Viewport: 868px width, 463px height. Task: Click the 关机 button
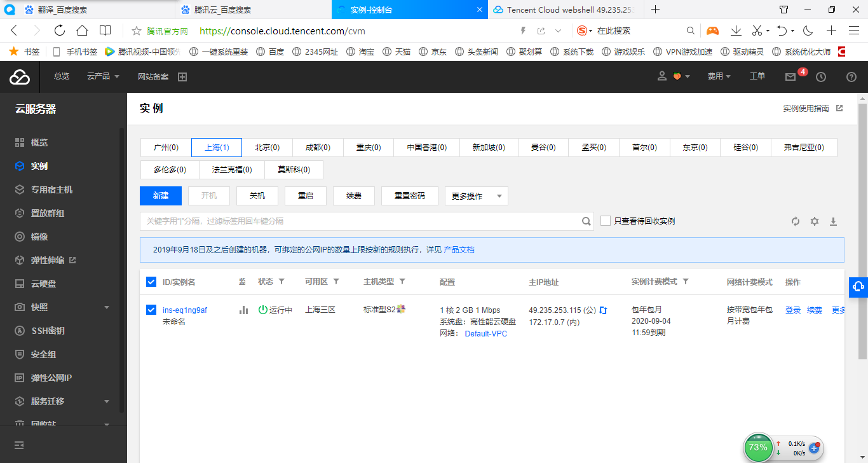(257, 196)
